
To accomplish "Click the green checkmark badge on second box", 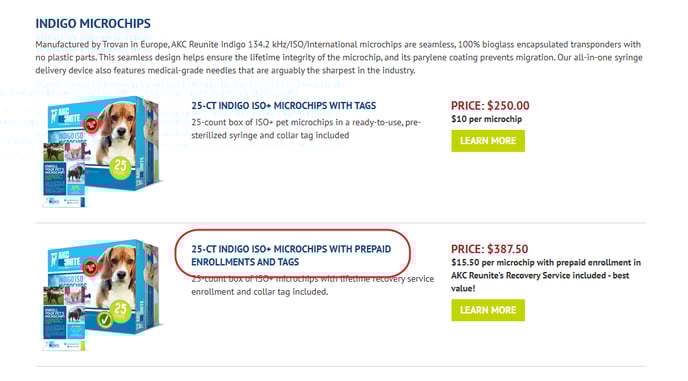I will click(x=104, y=320).
